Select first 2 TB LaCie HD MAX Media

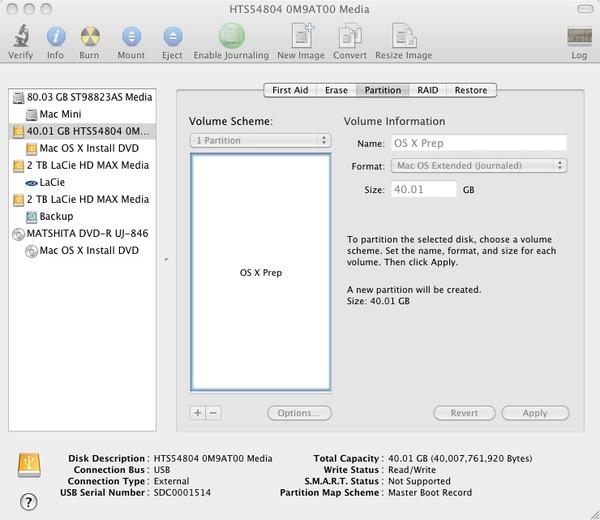pyautogui.click(x=82, y=165)
